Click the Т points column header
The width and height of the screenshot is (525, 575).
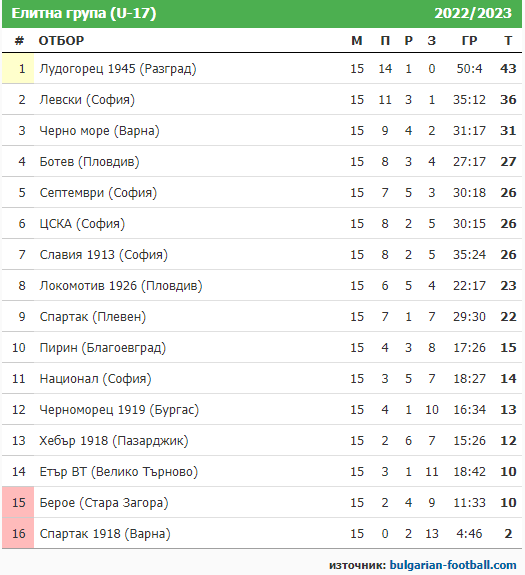[x=508, y=40]
